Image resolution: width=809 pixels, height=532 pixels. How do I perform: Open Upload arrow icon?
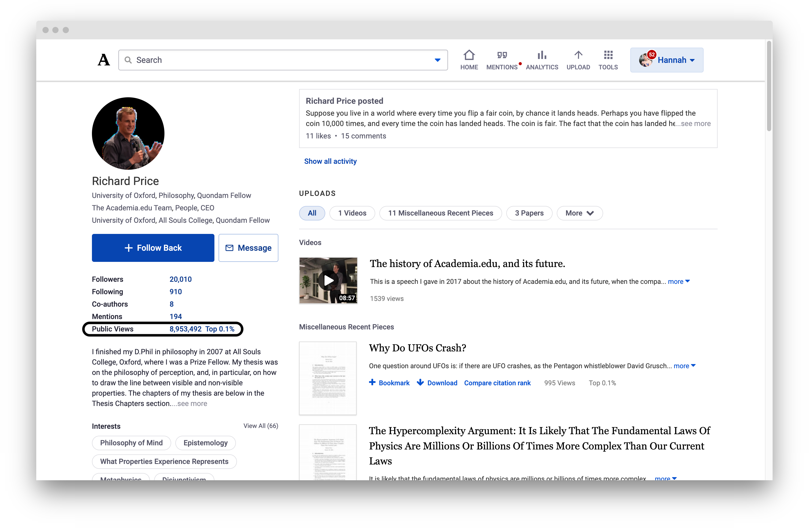click(x=578, y=55)
